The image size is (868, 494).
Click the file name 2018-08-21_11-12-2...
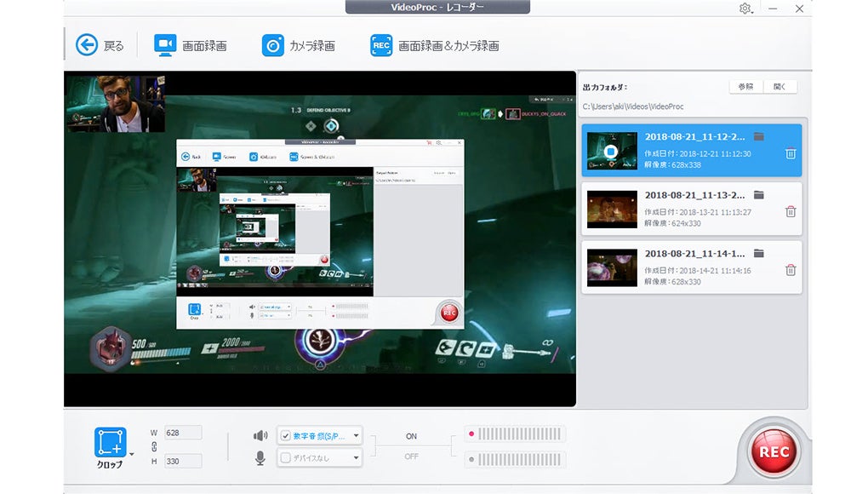click(694, 137)
